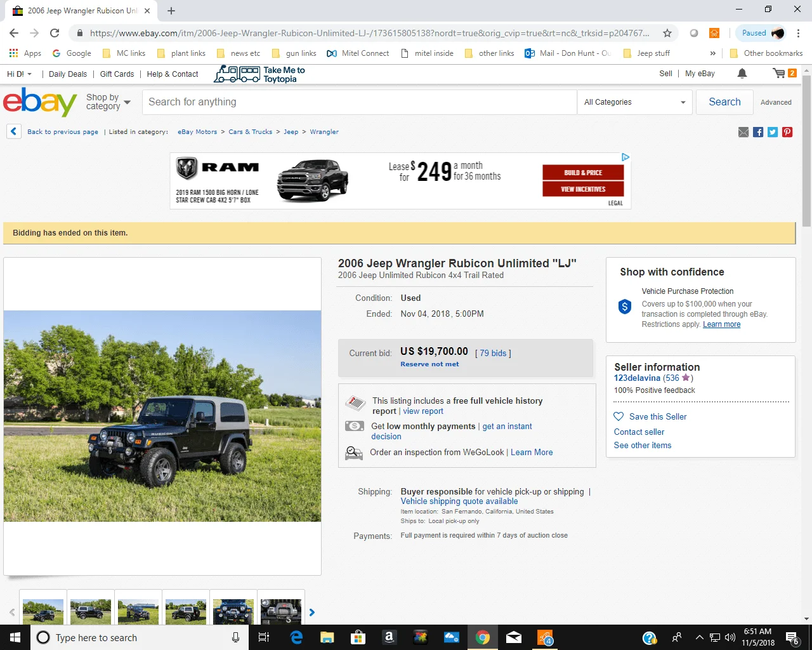This screenshot has height=650, width=812.
Task: Click the blue back chevron button
Action: [x=14, y=131]
